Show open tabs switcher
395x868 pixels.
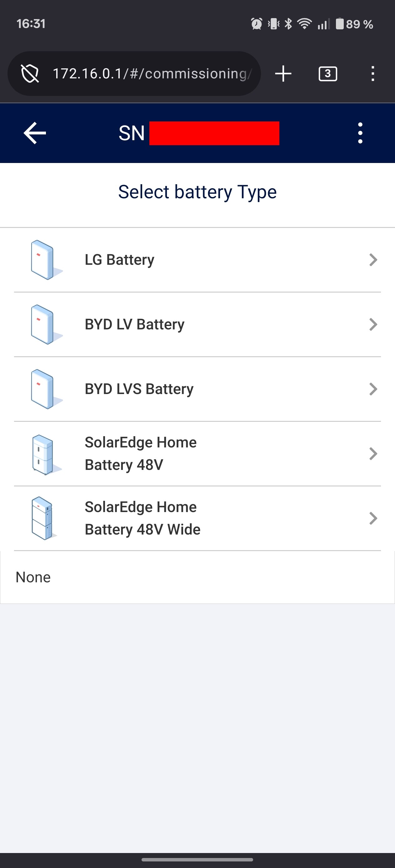[x=327, y=73]
